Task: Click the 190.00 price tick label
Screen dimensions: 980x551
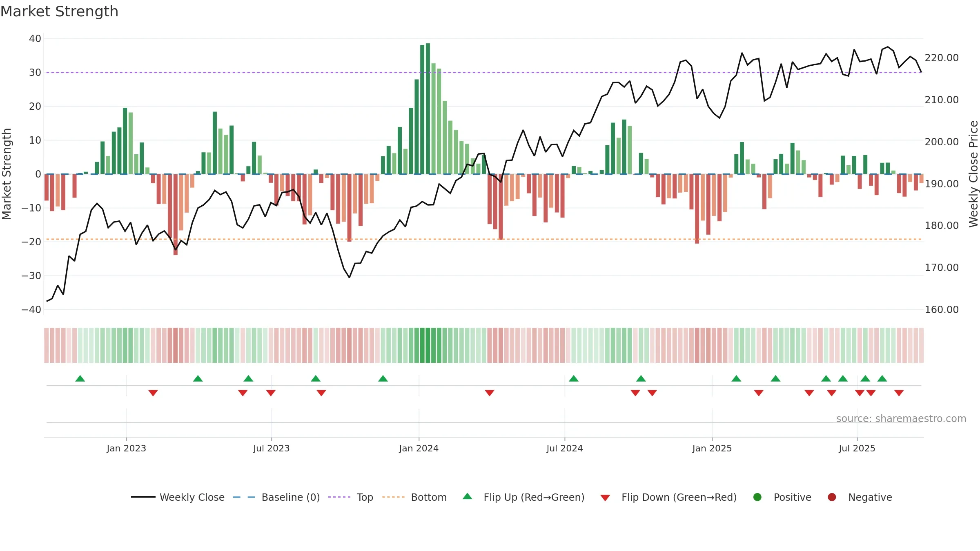Action: click(942, 184)
